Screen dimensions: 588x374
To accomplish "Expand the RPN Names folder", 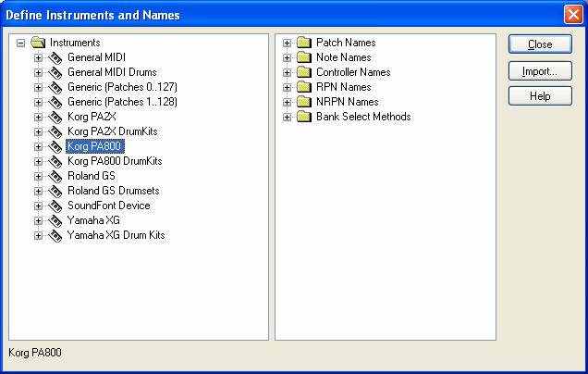I will click(x=287, y=87).
